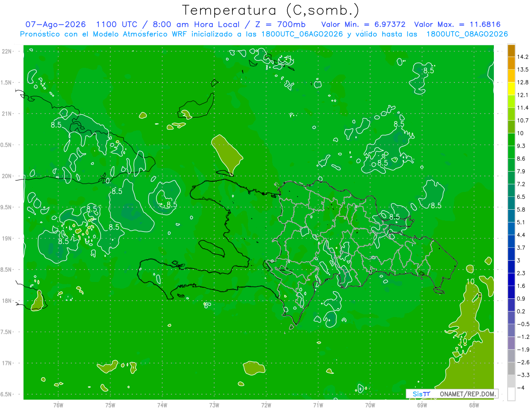Image resolution: width=532 pixels, height=411 pixels.
Task: Click the 0.2 legend value
Action: [522, 311]
